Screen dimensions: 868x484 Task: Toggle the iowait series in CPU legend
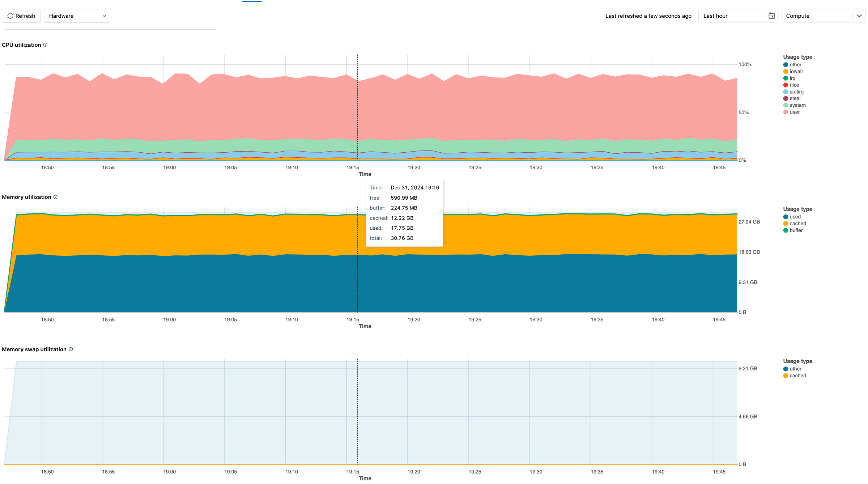pyautogui.click(x=796, y=72)
